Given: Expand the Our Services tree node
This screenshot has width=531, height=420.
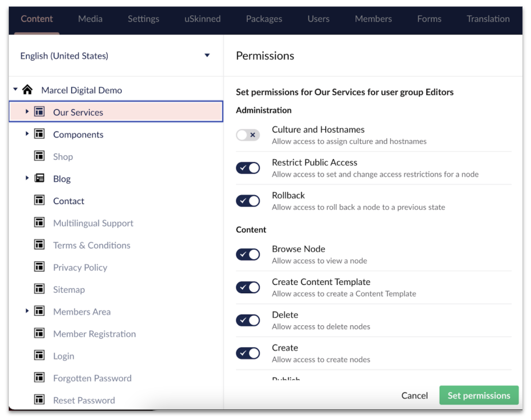Looking at the screenshot, I should (x=27, y=112).
